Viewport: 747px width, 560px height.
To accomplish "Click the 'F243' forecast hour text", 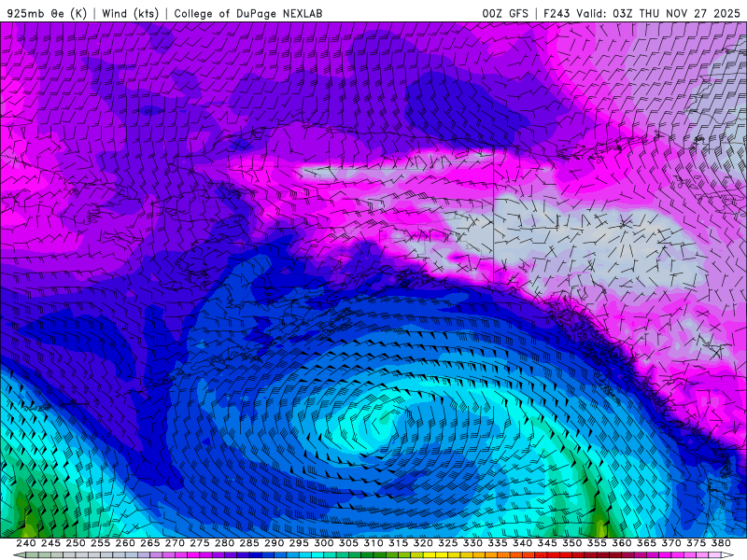I will point(557,13).
